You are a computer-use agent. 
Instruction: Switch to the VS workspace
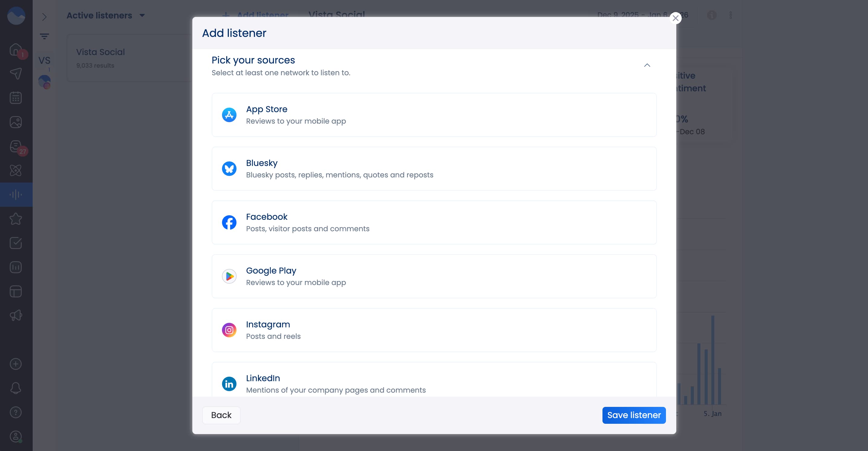[45, 61]
